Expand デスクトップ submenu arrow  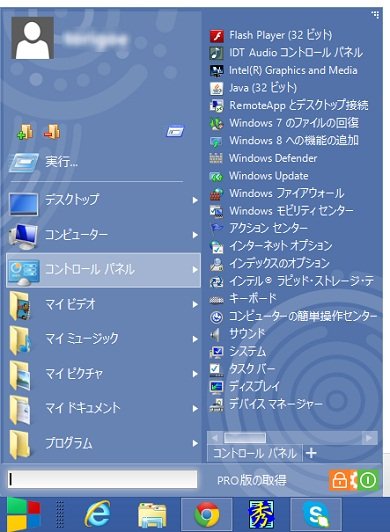click(195, 201)
